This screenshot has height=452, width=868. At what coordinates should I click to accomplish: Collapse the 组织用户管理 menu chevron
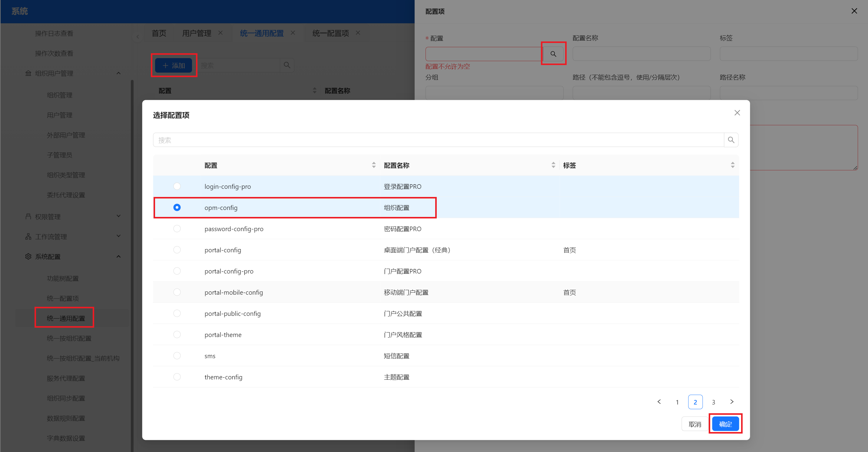coord(118,74)
